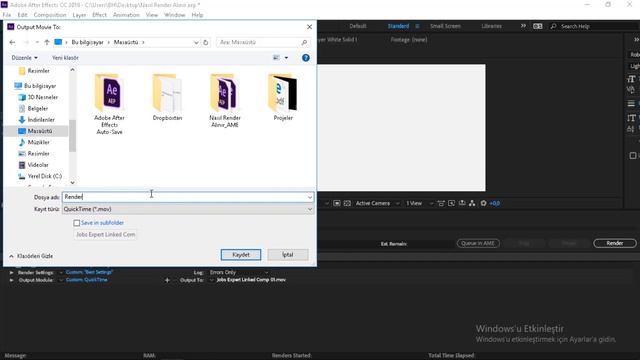Expand Render Settings disclosure triangle
Screen dimensions: 640x360
coord(11,273)
